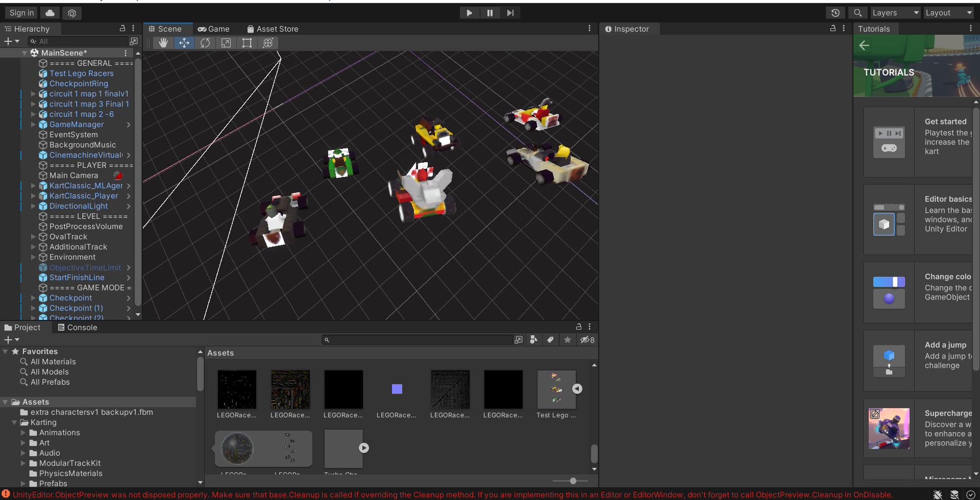
Task: Expand KartClassic_Player in hierarchy
Action: tap(33, 196)
